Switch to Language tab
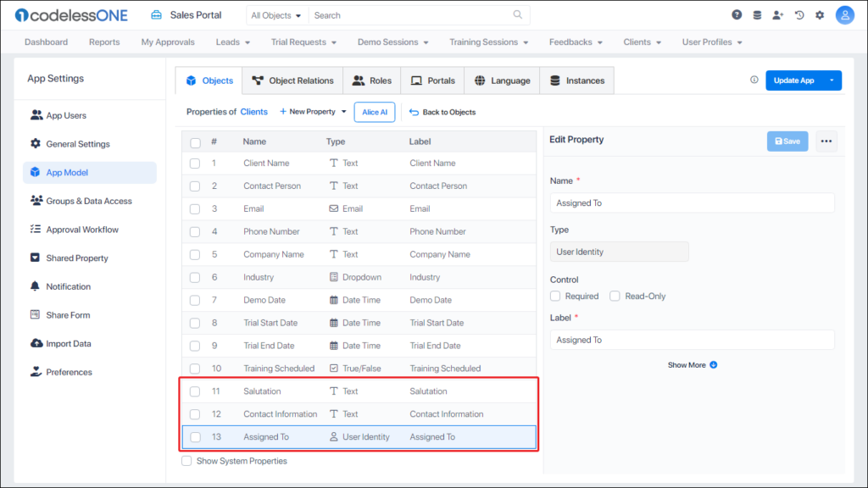868x488 pixels. click(502, 80)
